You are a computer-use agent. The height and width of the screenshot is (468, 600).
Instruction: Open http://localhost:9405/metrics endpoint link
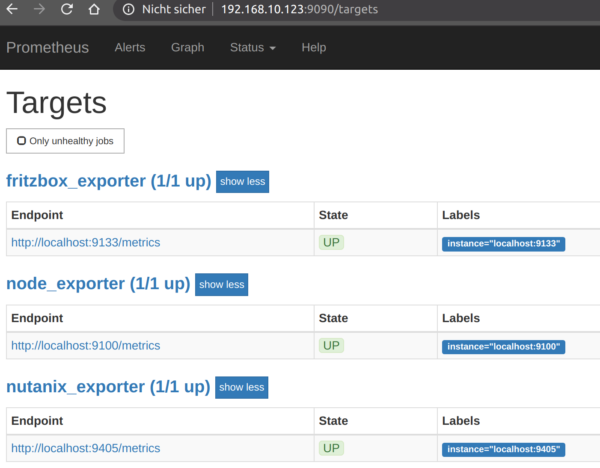click(x=86, y=448)
